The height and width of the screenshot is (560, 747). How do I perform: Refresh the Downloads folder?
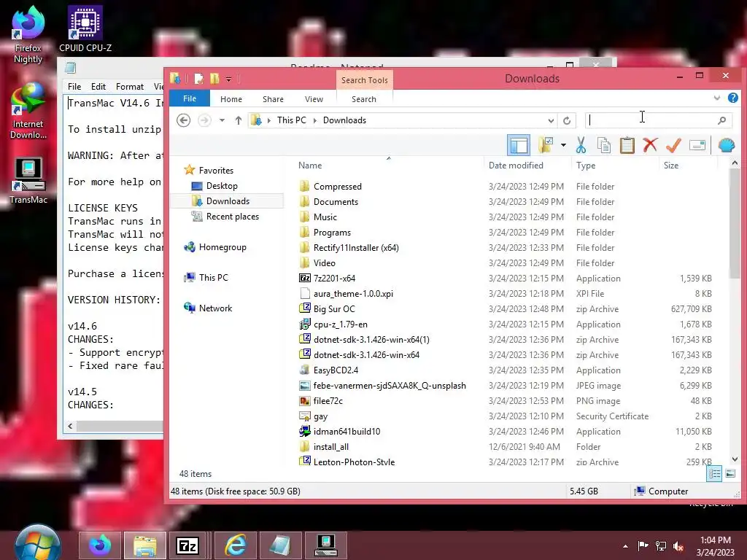tap(566, 120)
